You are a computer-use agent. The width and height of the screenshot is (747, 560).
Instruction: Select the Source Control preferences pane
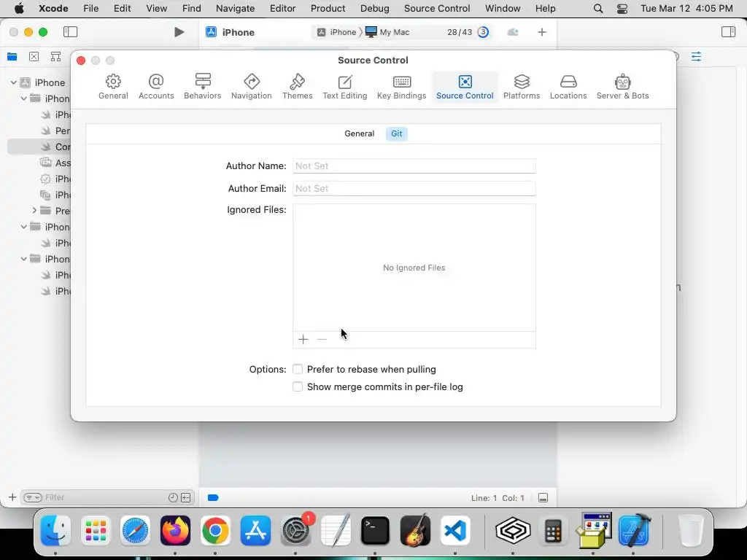[x=465, y=87]
